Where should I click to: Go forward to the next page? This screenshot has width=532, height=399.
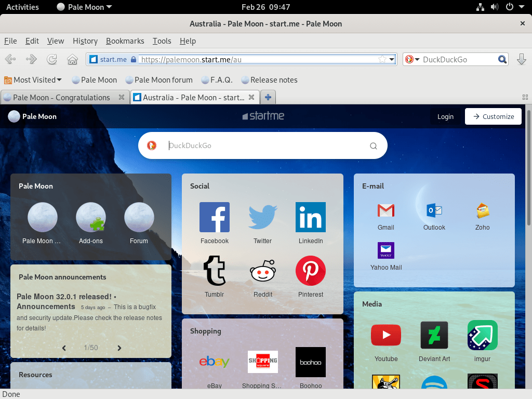[x=31, y=59]
